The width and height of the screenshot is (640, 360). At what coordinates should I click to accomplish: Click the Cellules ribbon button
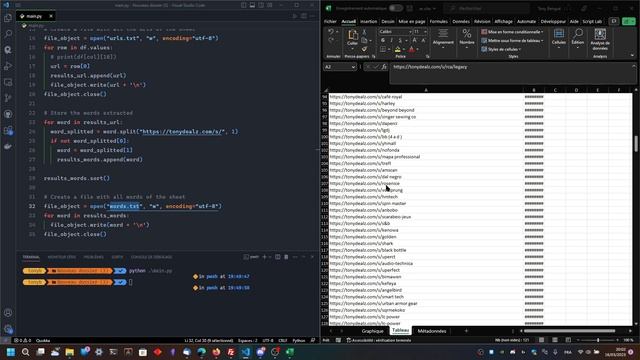click(x=559, y=38)
